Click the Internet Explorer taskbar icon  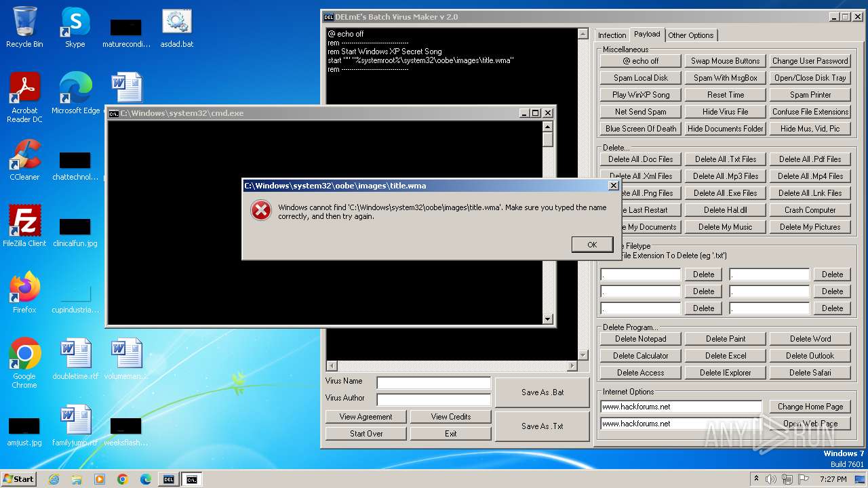(x=54, y=479)
